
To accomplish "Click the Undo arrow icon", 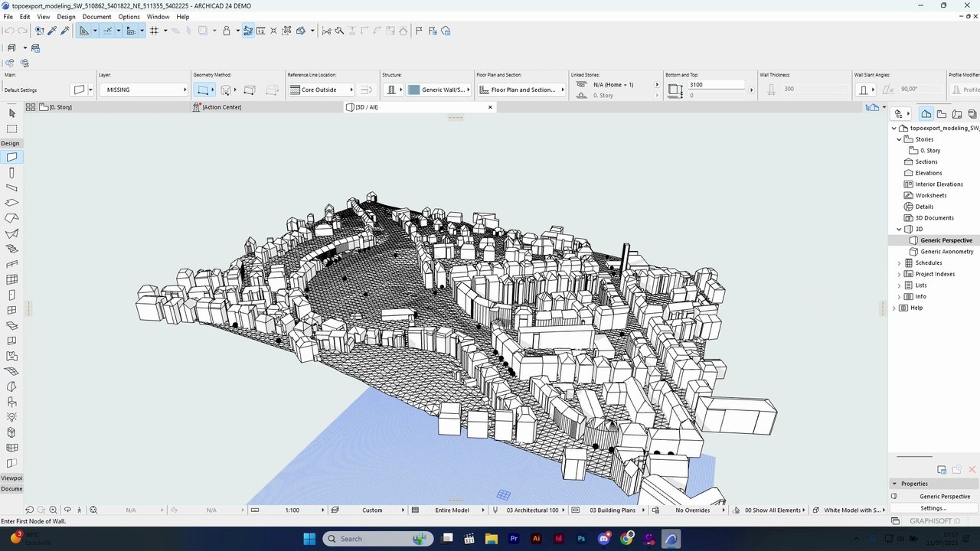I will 8,31.
